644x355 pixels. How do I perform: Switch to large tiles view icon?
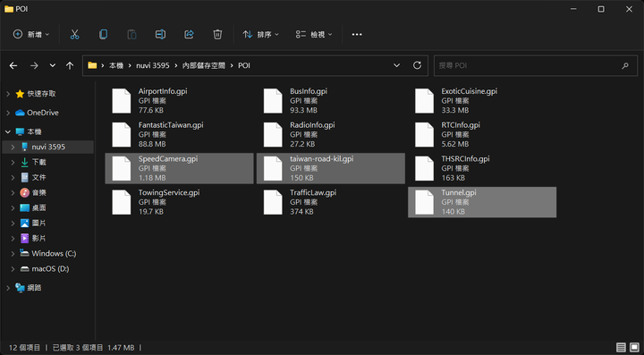634,348
